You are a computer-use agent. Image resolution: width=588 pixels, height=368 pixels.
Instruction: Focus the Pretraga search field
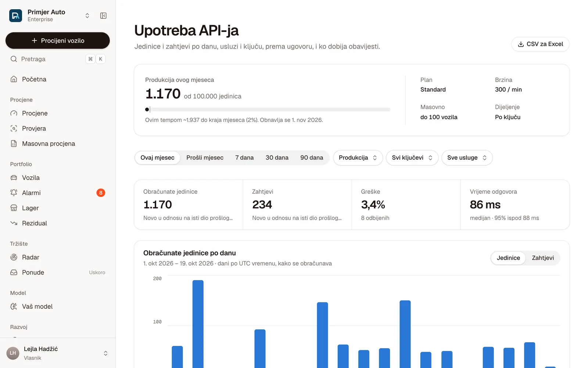pyautogui.click(x=58, y=59)
